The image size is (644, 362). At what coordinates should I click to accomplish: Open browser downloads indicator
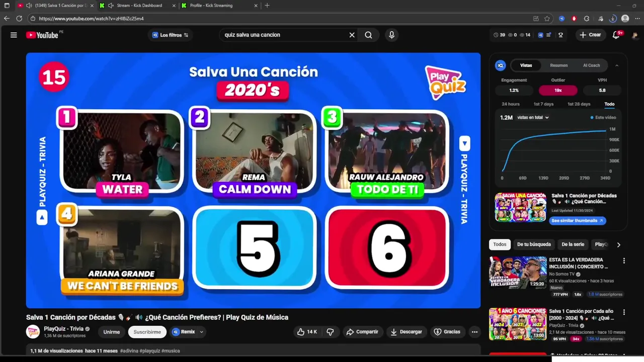tap(613, 19)
